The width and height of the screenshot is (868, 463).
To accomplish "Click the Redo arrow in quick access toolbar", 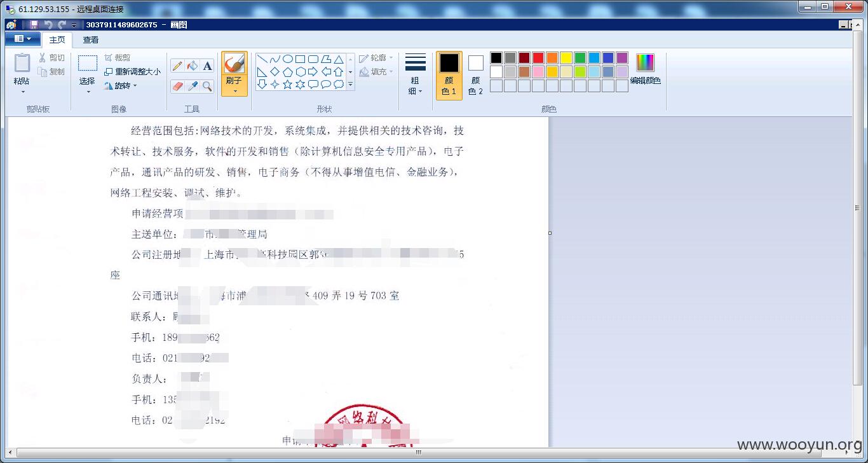I will 62,25.
